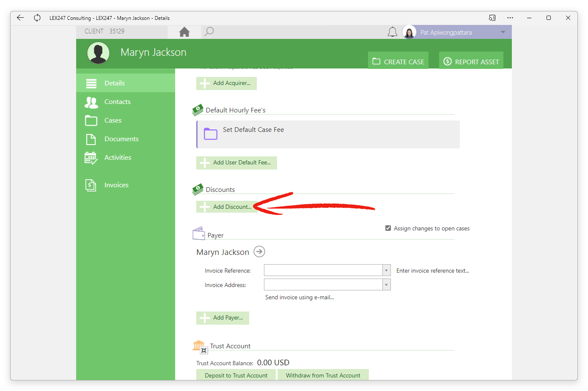Toggle Assign changes to open cases checkbox
Image resolution: width=588 pixels, height=391 pixels.
tap(388, 228)
